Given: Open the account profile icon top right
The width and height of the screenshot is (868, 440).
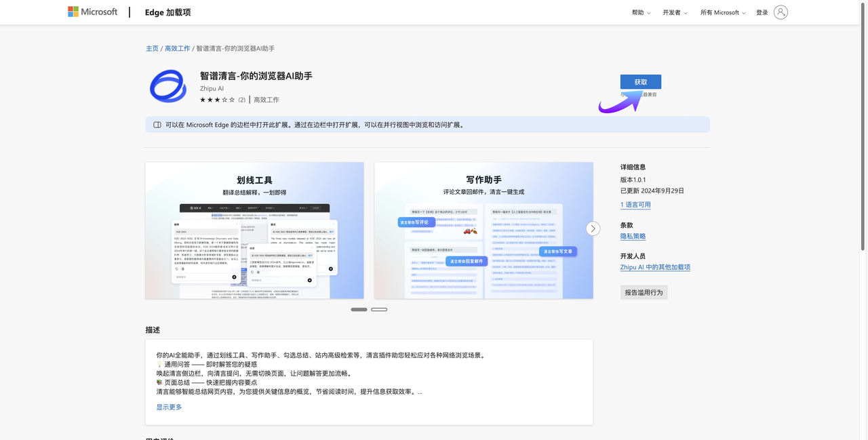Looking at the screenshot, I should [780, 12].
